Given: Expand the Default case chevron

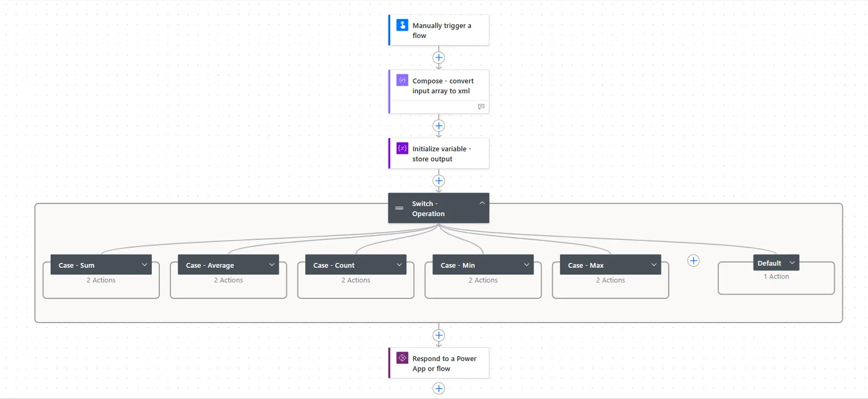Looking at the screenshot, I should (x=792, y=262).
